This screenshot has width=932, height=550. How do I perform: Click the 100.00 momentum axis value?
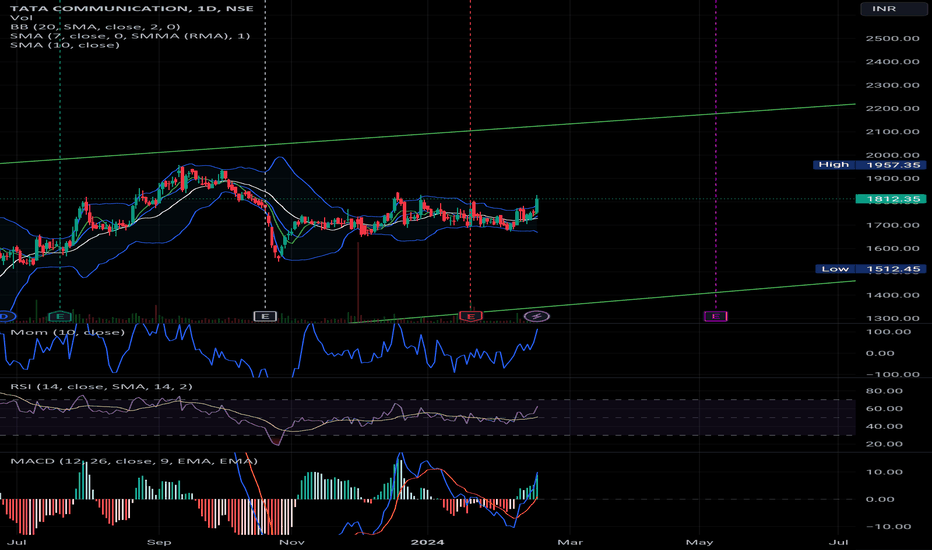[x=889, y=332]
